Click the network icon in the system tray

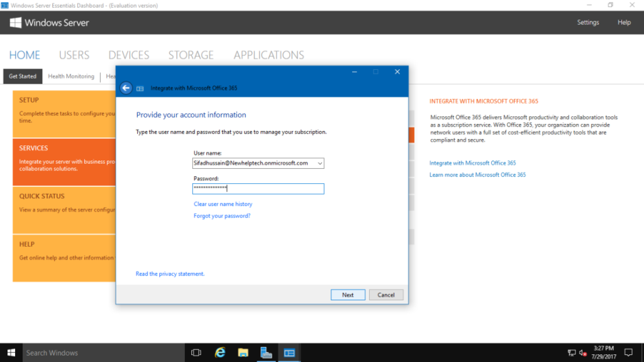click(571, 353)
